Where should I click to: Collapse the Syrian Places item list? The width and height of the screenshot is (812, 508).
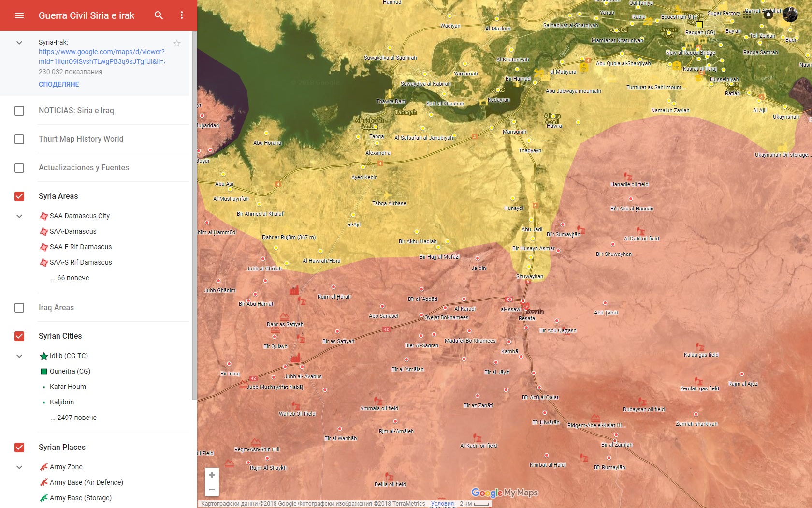click(x=19, y=467)
